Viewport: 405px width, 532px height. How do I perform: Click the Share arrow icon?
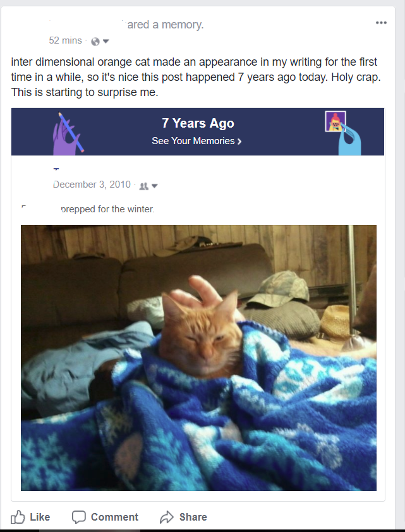tap(167, 517)
